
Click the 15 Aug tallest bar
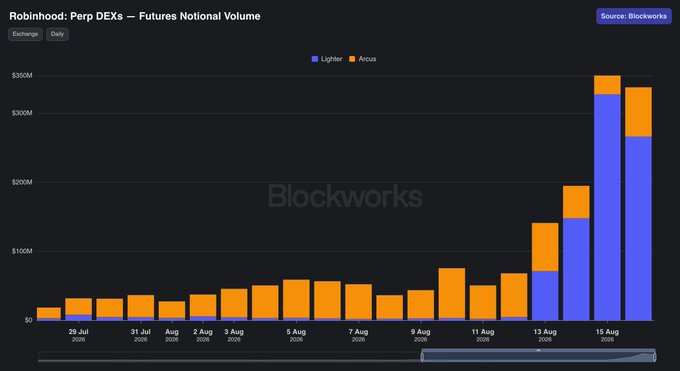point(607,198)
